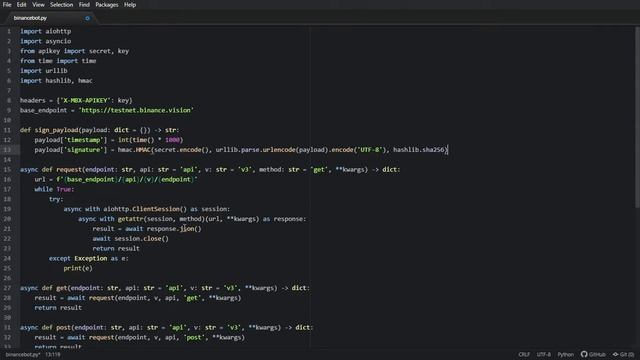This screenshot has width=640, height=360.
Task: Click print(e) on line 25
Action: click(78, 268)
